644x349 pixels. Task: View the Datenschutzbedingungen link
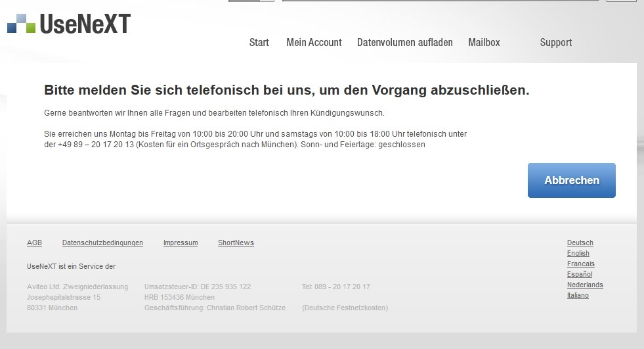click(102, 243)
